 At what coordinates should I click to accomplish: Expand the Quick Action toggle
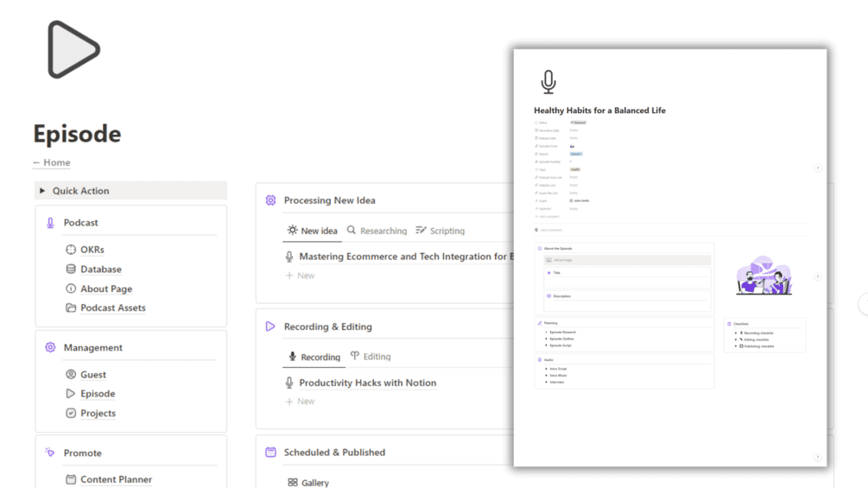point(42,191)
